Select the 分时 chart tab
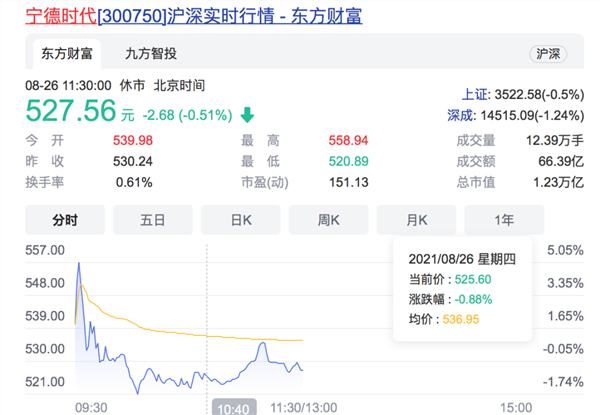600x415 pixels. pyautogui.click(x=65, y=220)
